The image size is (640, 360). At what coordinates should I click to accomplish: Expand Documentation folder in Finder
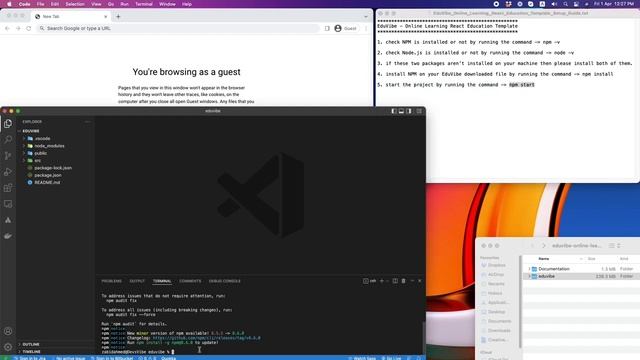(529, 269)
